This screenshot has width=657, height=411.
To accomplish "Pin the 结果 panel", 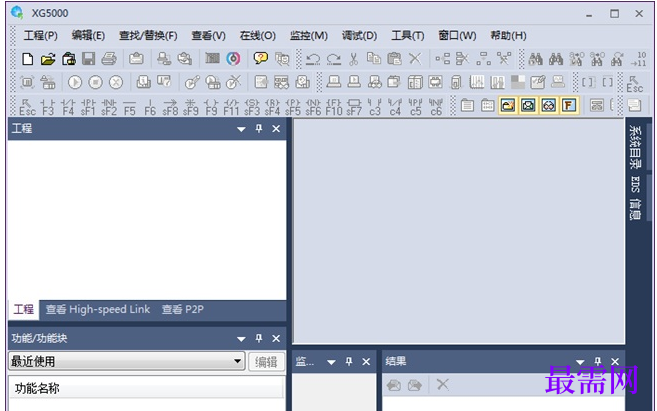I will coord(598,361).
